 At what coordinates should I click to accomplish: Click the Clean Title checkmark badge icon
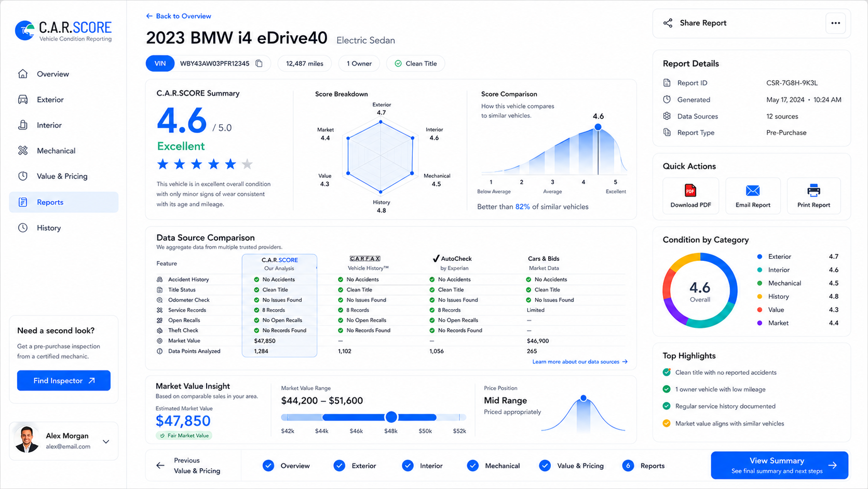pos(398,63)
